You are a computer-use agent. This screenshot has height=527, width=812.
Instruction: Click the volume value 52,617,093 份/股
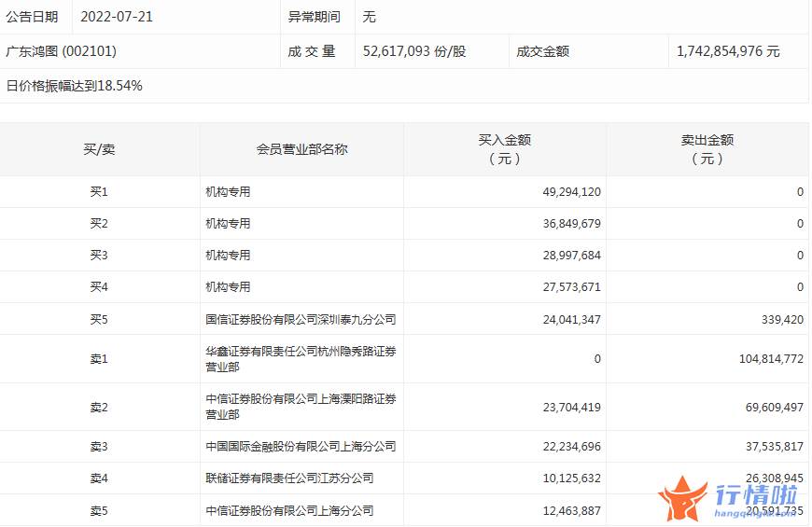(x=414, y=51)
